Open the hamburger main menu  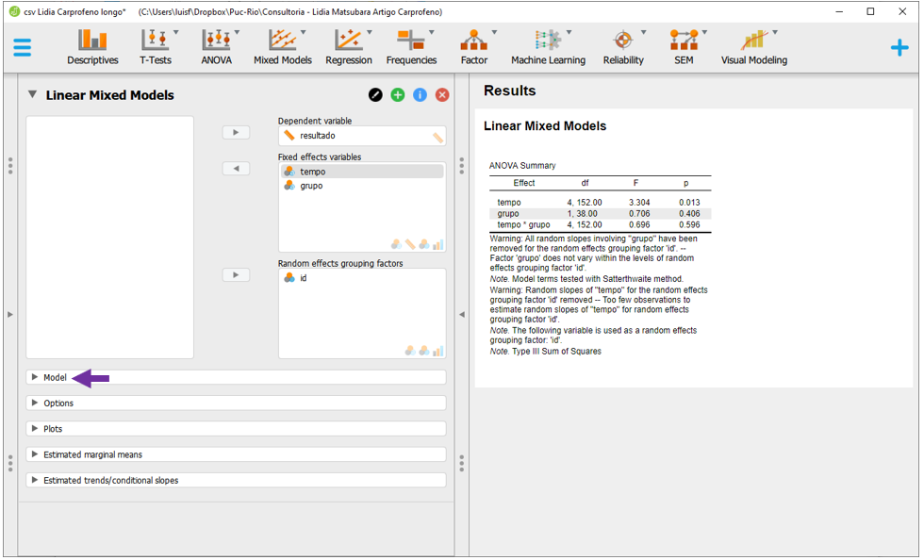(23, 47)
